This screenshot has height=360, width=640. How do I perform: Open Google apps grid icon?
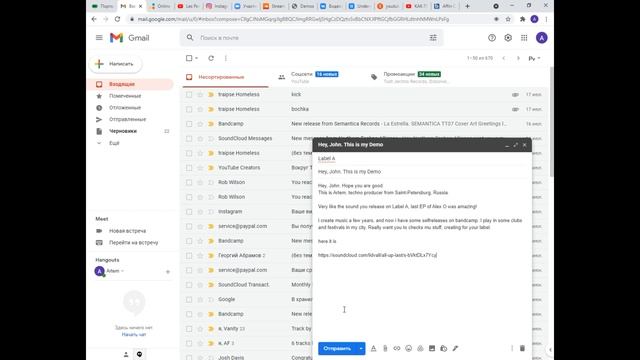pyautogui.click(x=524, y=38)
